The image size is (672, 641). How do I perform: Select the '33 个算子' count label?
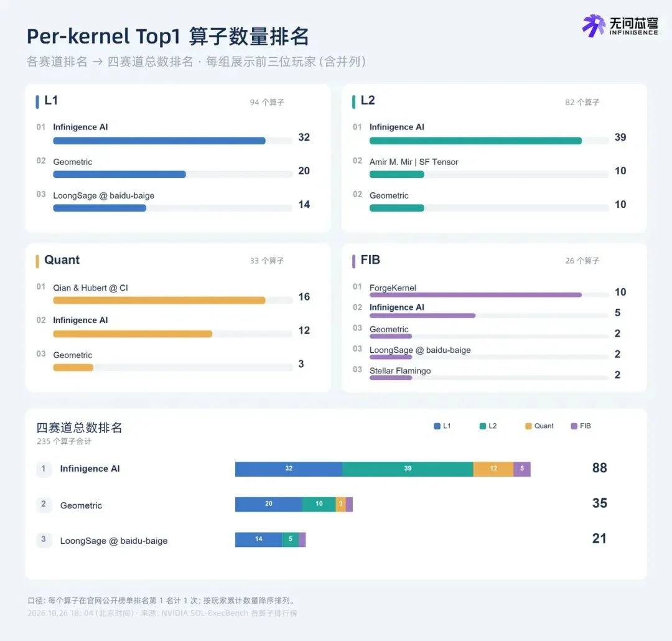[266, 261]
